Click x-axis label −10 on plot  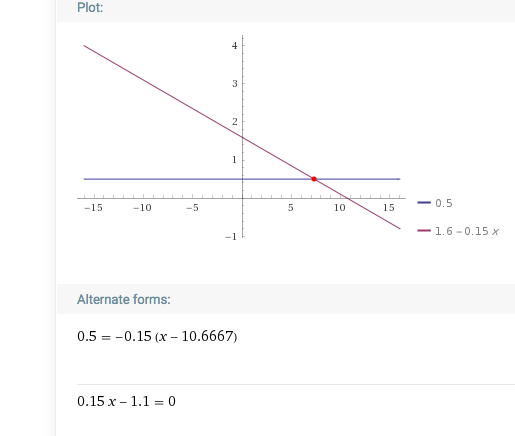tap(143, 208)
